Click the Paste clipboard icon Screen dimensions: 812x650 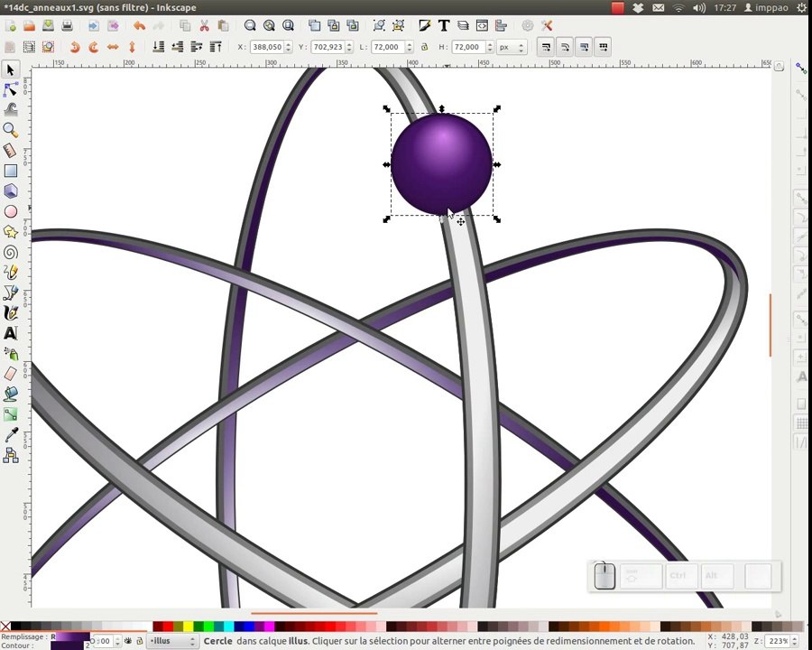point(223,25)
